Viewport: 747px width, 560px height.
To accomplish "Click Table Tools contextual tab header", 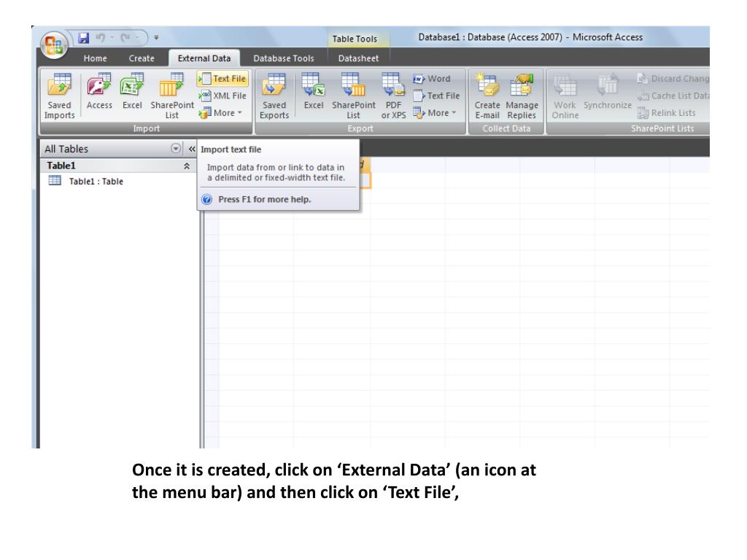I will point(355,39).
